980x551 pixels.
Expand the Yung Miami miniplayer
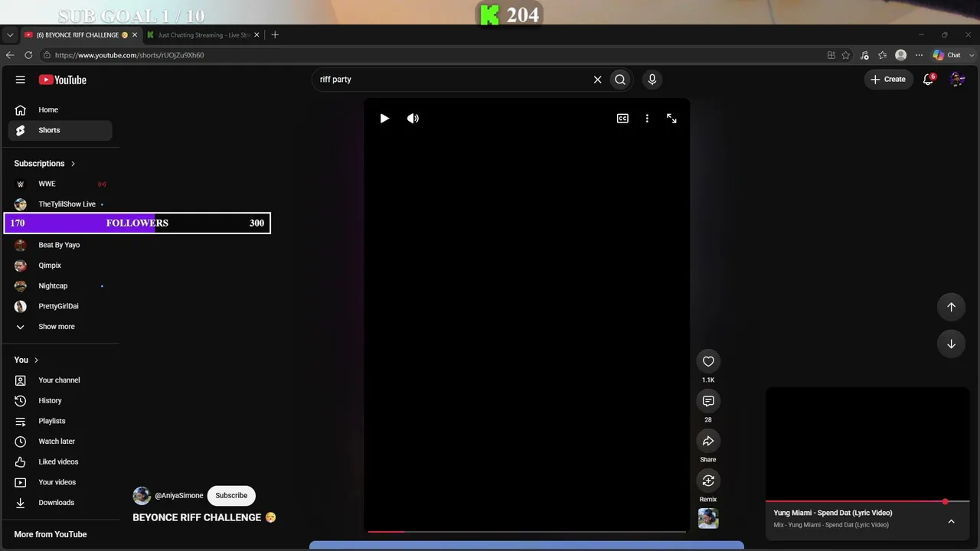coord(951,522)
